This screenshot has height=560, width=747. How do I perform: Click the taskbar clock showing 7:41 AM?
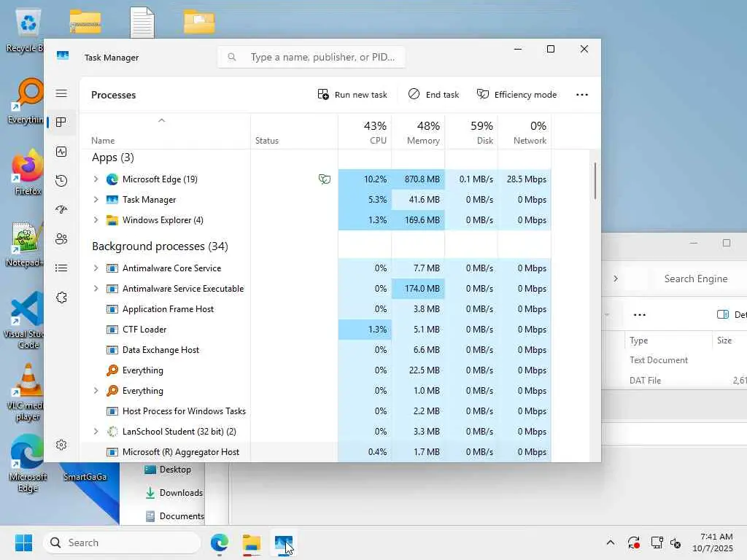click(713, 542)
